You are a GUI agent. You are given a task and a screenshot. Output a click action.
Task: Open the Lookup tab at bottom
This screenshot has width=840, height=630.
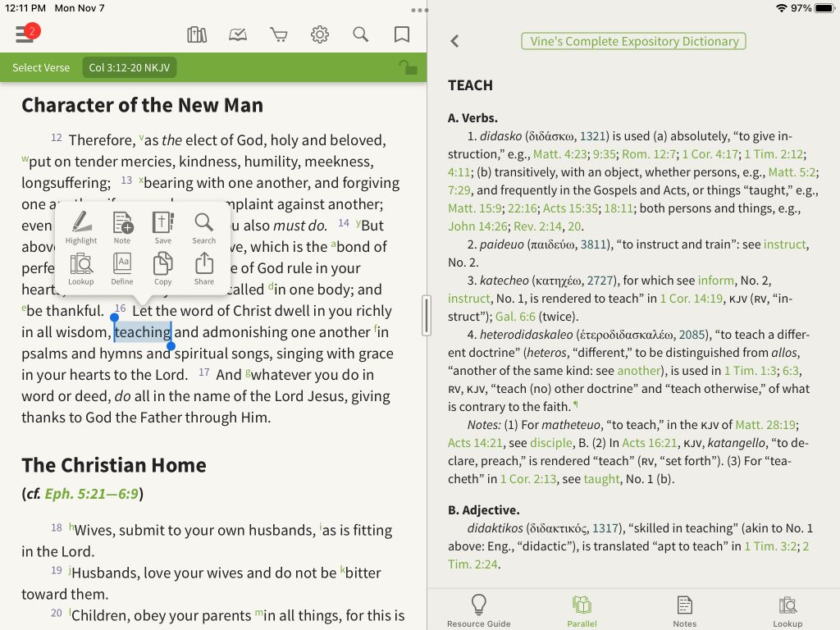pyautogui.click(x=787, y=610)
